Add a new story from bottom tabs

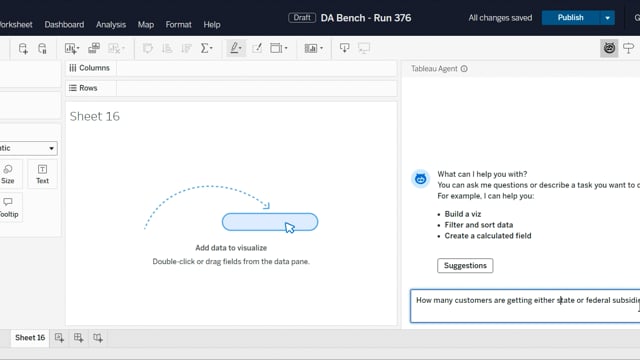[x=98, y=338]
